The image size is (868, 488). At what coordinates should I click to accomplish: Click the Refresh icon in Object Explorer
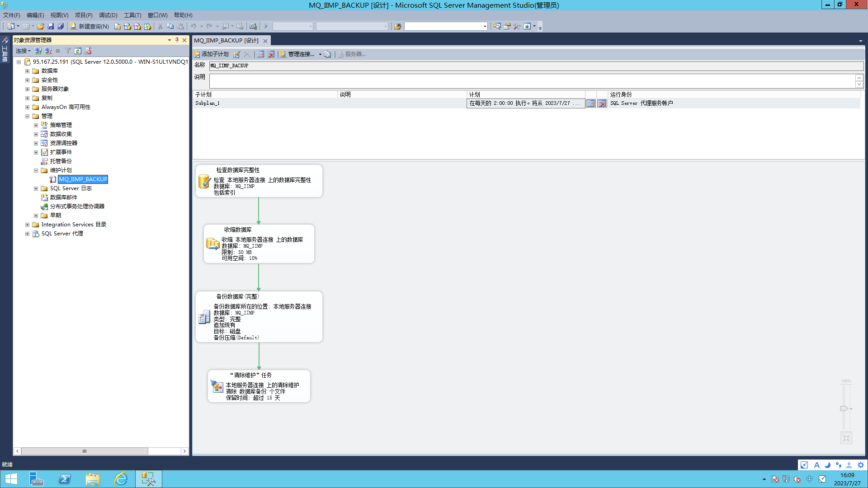[78, 51]
